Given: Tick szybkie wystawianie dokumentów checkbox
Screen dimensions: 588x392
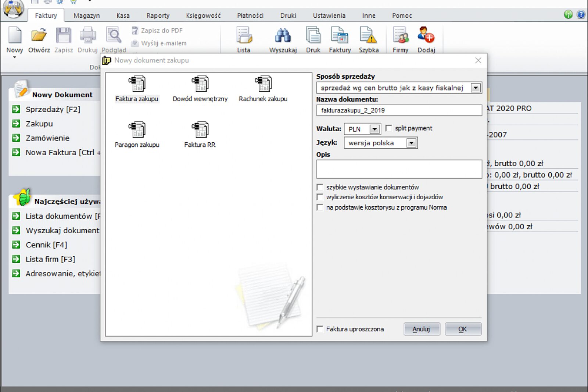Looking at the screenshot, I should pyautogui.click(x=320, y=187).
